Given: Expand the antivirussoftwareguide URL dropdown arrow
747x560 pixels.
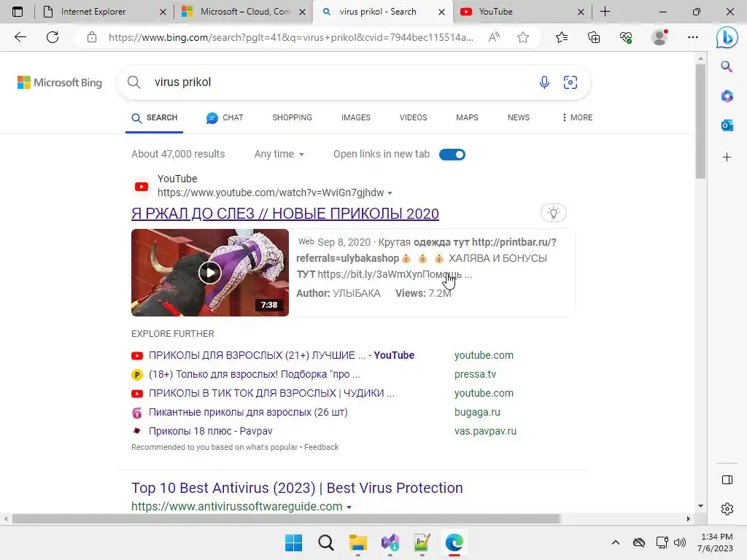Looking at the screenshot, I should [x=349, y=507].
